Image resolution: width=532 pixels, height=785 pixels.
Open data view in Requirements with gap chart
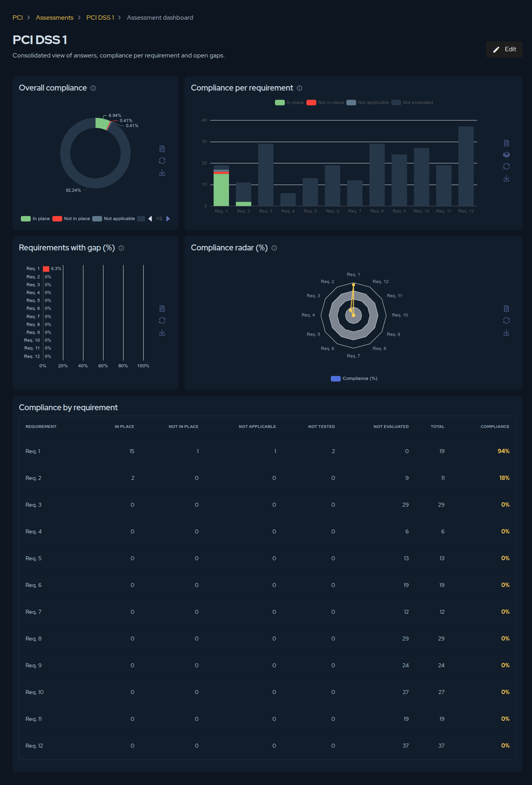click(162, 309)
